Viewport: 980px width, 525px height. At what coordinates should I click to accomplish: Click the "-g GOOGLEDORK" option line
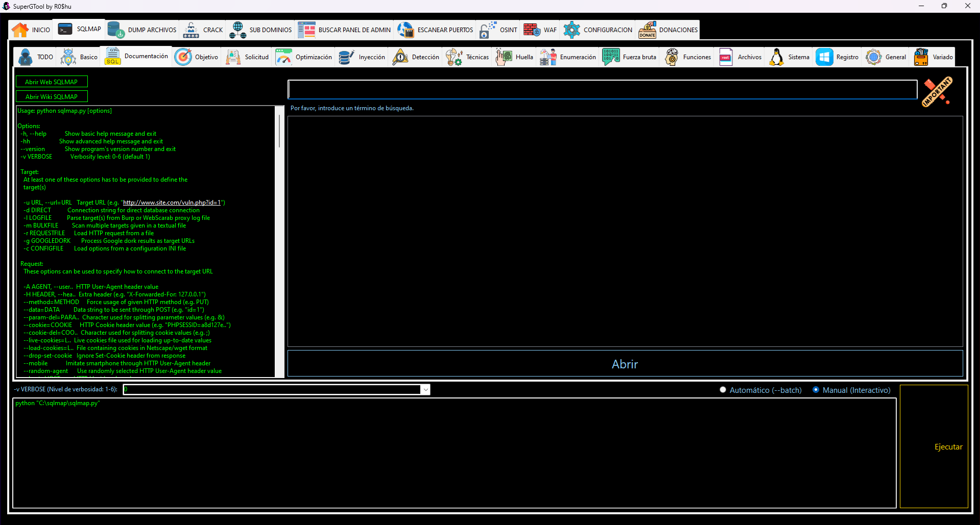point(109,241)
